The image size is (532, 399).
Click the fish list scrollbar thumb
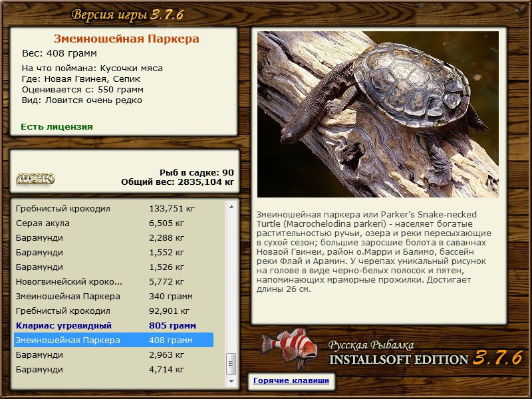click(231, 364)
